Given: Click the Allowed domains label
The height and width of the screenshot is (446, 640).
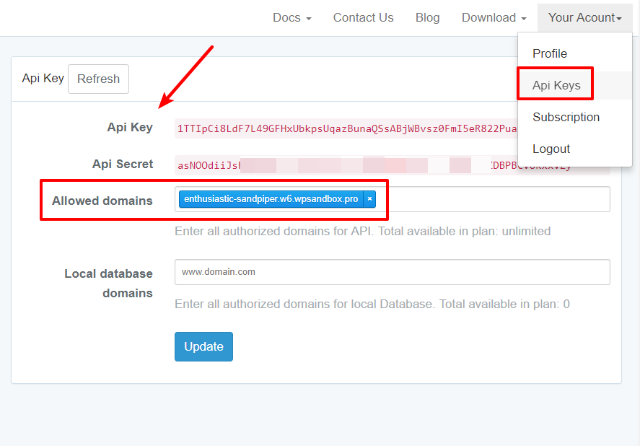Looking at the screenshot, I should point(102,201).
